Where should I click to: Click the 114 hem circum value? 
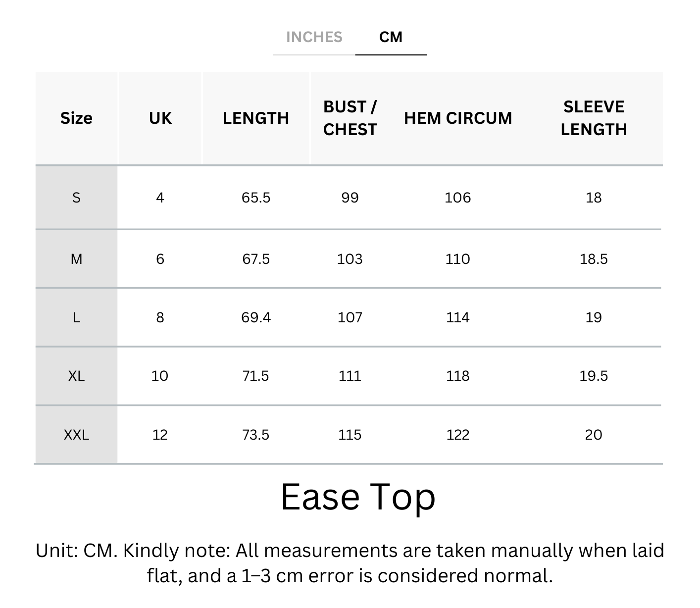click(x=457, y=317)
